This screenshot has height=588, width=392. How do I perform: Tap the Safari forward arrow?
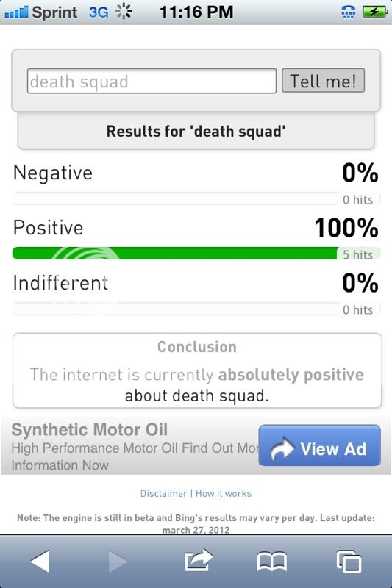pos(118,562)
